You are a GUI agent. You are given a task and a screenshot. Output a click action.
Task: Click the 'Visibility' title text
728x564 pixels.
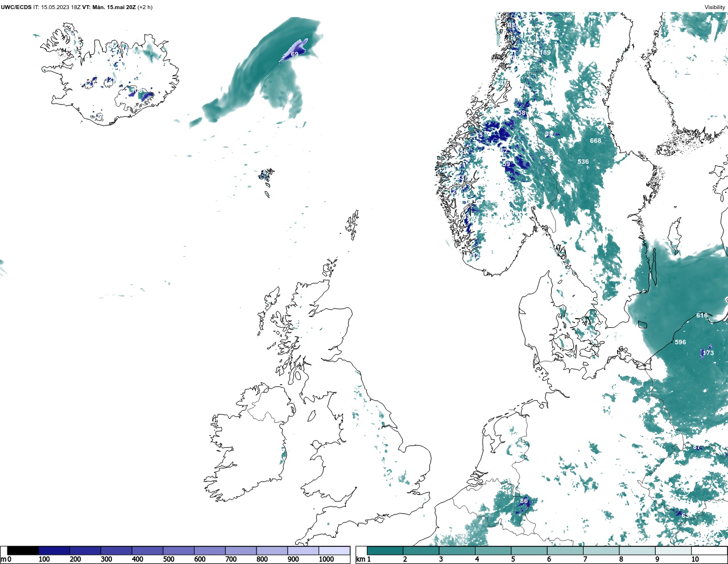(715, 7)
